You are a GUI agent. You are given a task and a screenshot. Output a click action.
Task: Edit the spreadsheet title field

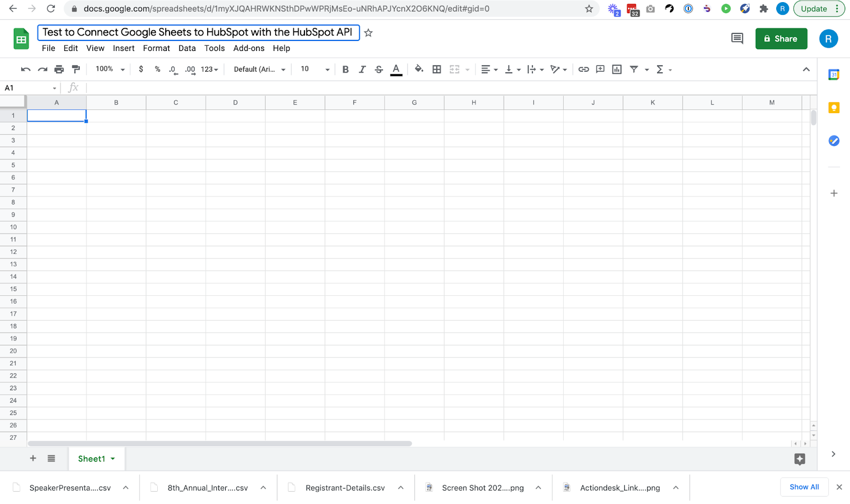pos(198,32)
